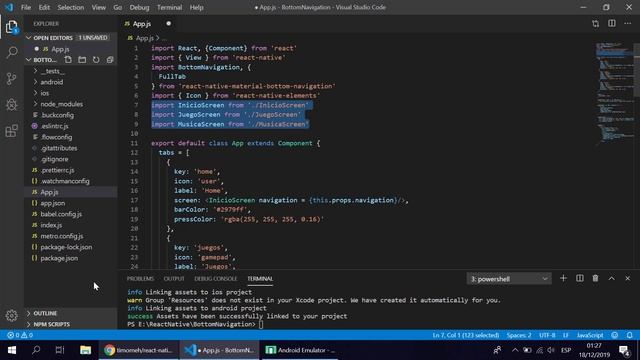640x360 pixels.
Task: Split the terminal panel
Action: coord(580,278)
